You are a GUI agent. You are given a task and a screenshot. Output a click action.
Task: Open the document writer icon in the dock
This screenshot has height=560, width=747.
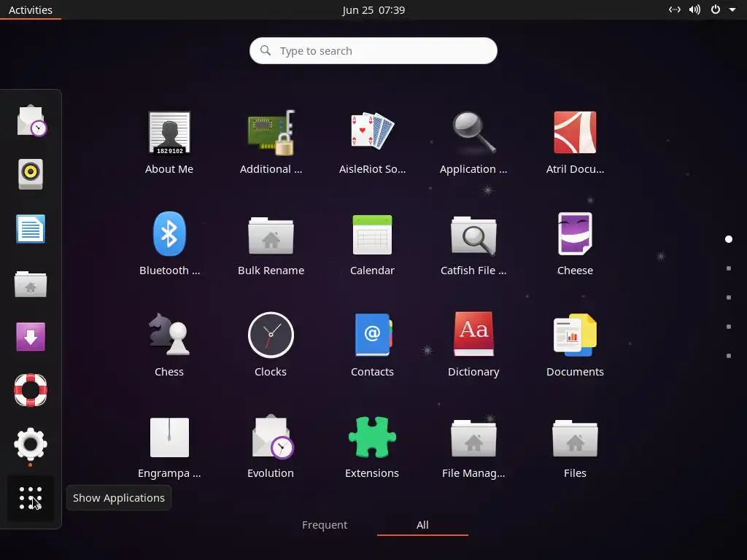pos(31,228)
